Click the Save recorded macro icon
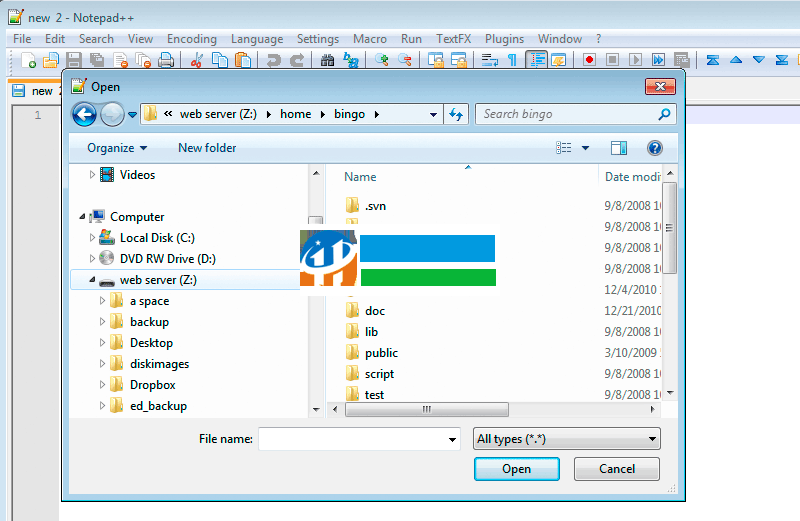800x521 pixels. pyautogui.click(x=682, y=60)
